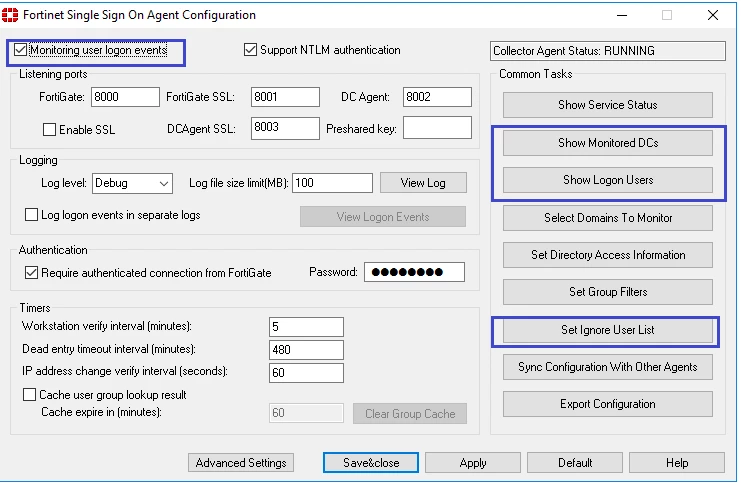Image resolution: width=741 pixels, height=483 pixels.
Task: Click IP address change verify interval field
Action: pyautogui.click(x=306, y=372)
